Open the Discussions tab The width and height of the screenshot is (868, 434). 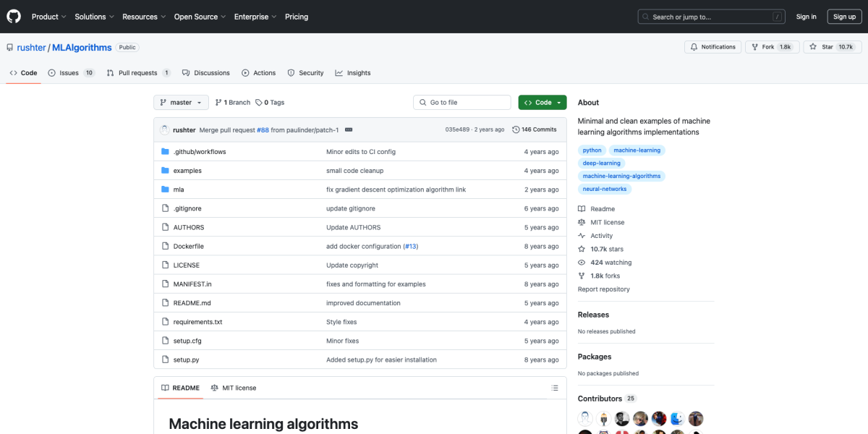205,72
